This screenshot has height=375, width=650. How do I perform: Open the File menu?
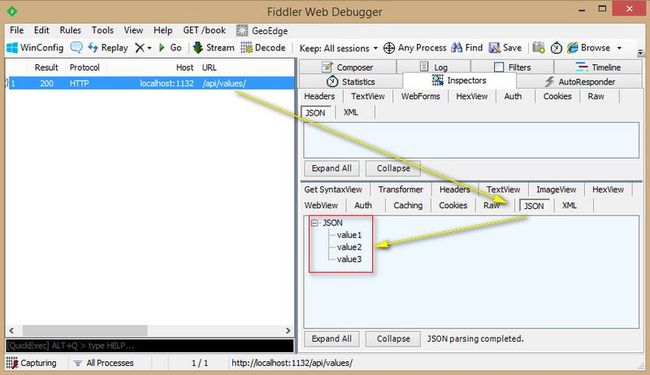[x=17, y=30]
